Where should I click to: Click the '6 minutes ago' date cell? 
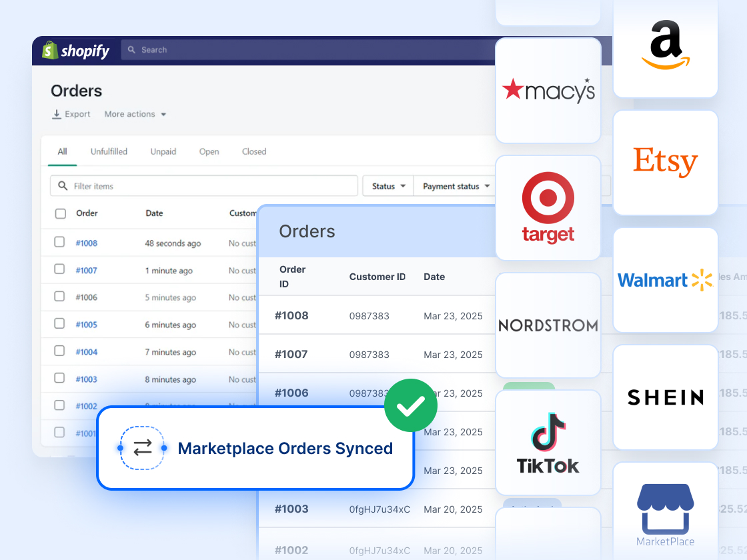pyautogui.click(x=171, y=325)
